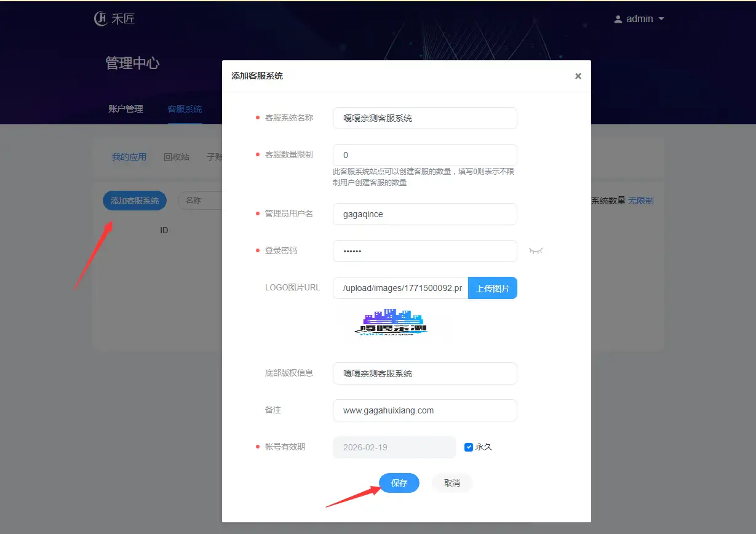Viewport: 756px width, 534px height.
Task: Open the 帐号有效期 date picker
Action: point(394,447)
